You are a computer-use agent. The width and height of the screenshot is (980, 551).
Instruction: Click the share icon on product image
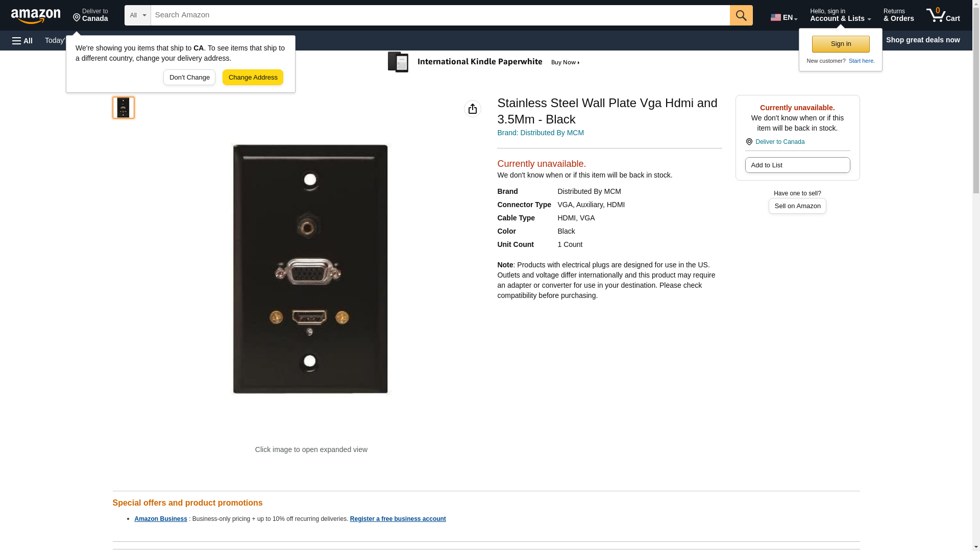pyautogui.click(x=472, y=109)
